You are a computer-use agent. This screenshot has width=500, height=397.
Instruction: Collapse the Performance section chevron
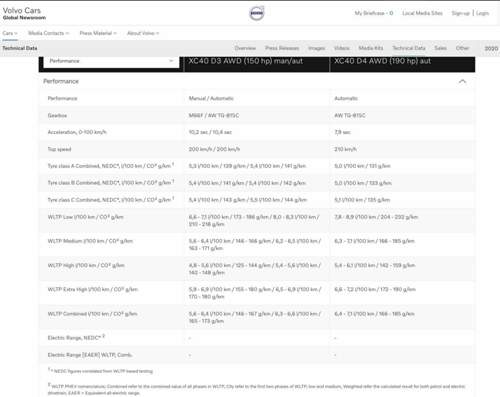[x=462, y=81]
